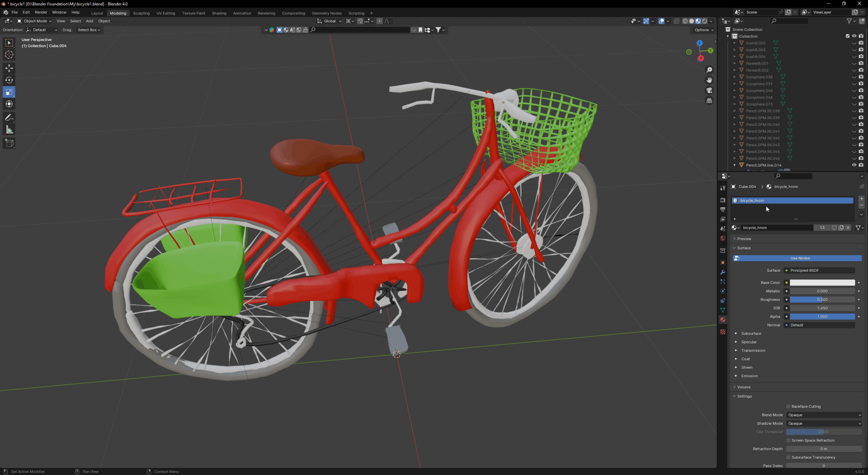Switch to the Sculpting workspace tab

coord(141,13)
